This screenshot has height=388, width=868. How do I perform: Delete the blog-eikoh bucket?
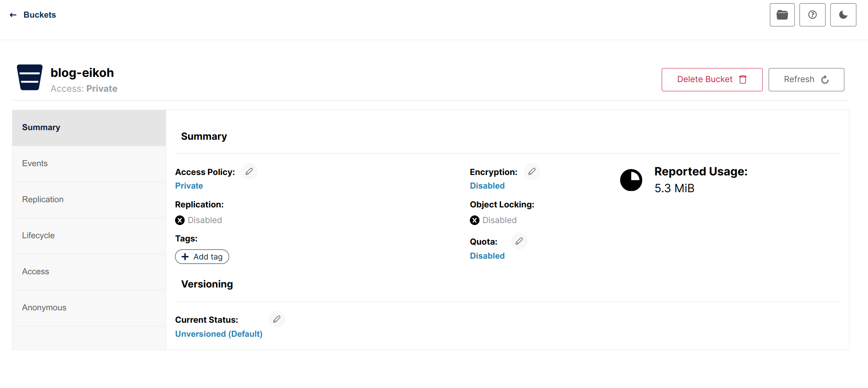(x=712, y=80)
